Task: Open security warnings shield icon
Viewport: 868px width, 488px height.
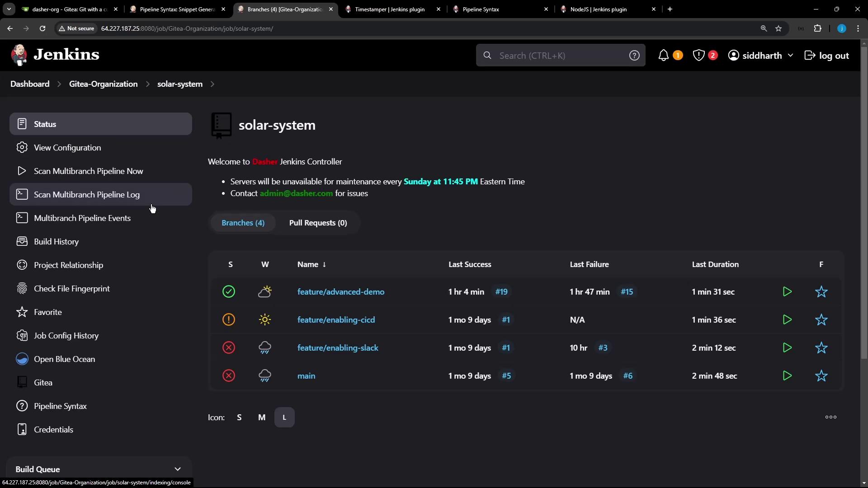Action: pos(698,56)
